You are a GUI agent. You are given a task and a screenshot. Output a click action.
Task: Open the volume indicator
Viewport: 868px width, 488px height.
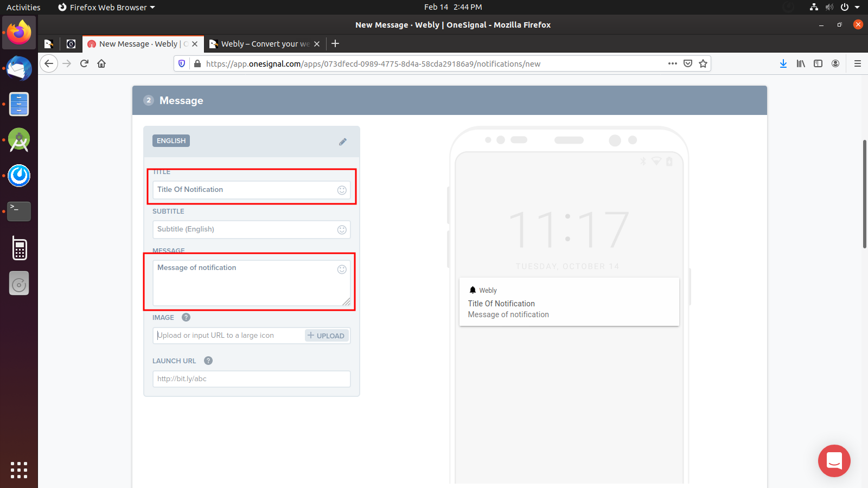(x=829, y=7)
